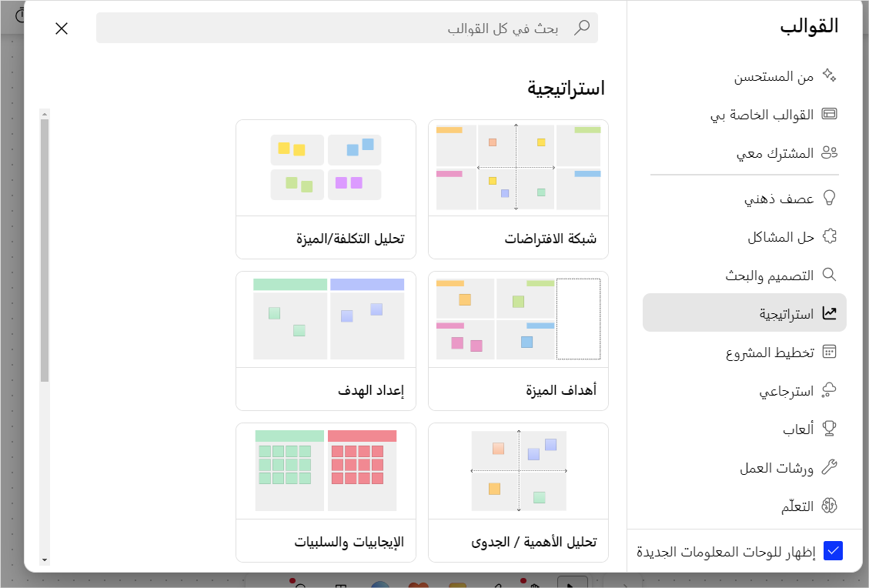The width and height of the screenshot is (869, 588).
Task: Close the templates dialog with X
Action: click(x=62, y=28)
